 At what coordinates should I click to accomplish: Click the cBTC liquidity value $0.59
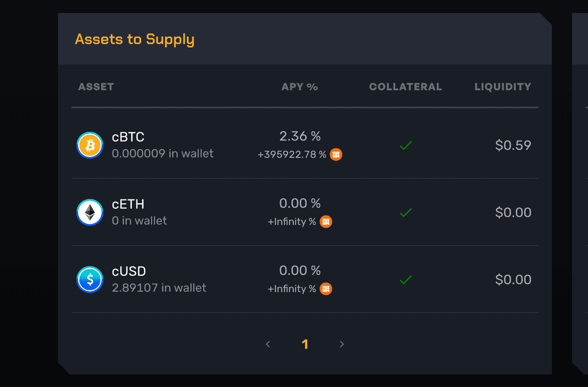[513, 145]
